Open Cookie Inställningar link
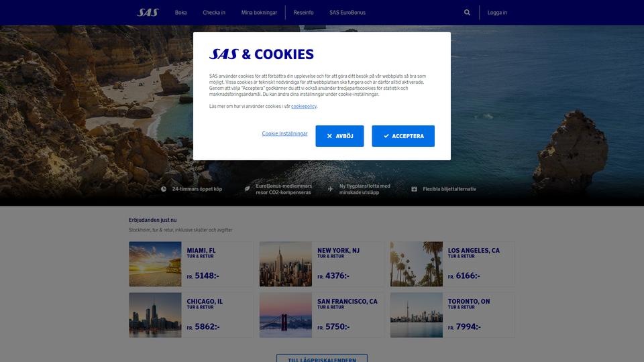Screen dimensions: 644x362 point(284,133)
